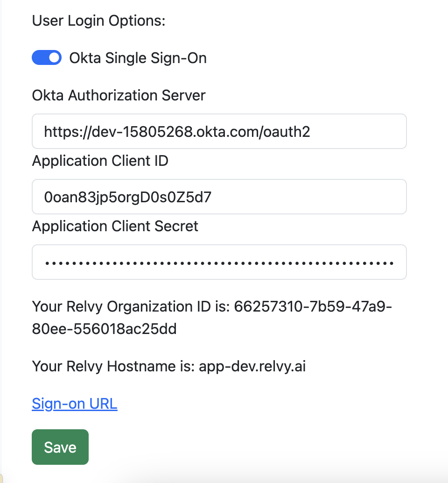Select the Application Client Secret password field
The image size is (448, 483).
(219, 262)
